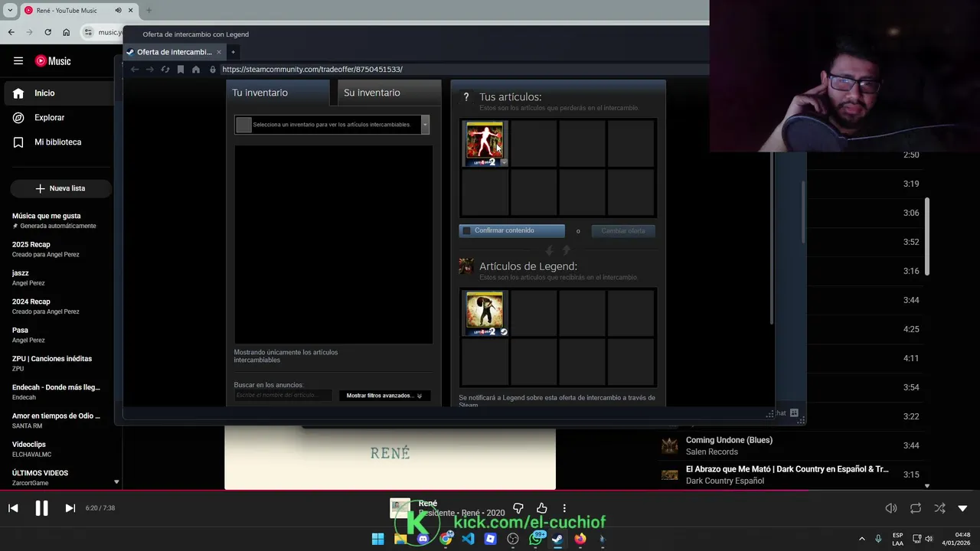Click the lock icon beside Steam URL

[x=213, y=70]
